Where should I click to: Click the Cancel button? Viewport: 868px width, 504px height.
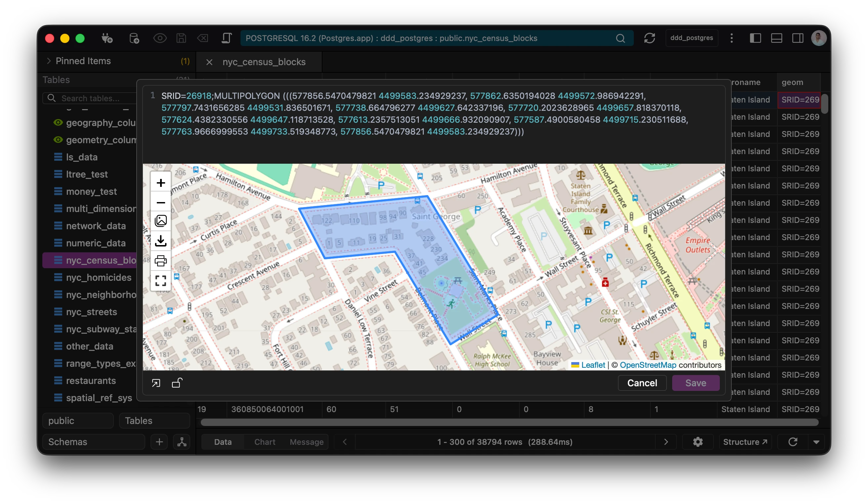pos(642,383)
